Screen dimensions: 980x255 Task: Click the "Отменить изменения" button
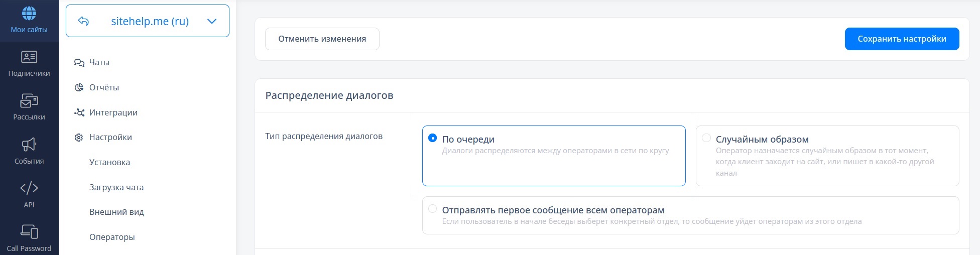tap(322, 39)
